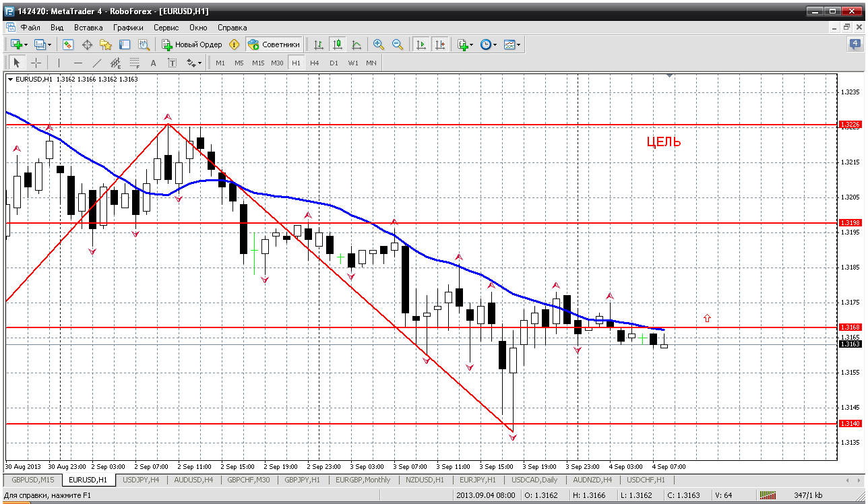Screen dimensions: 868x504
Task: Open the Справка menu
Action: pyautogui.click(x=232, y=28)
